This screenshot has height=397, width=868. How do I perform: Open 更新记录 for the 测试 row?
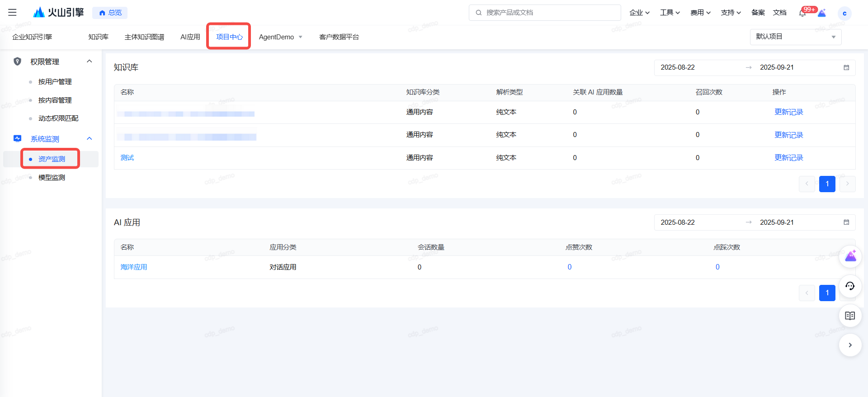point(789,158)
